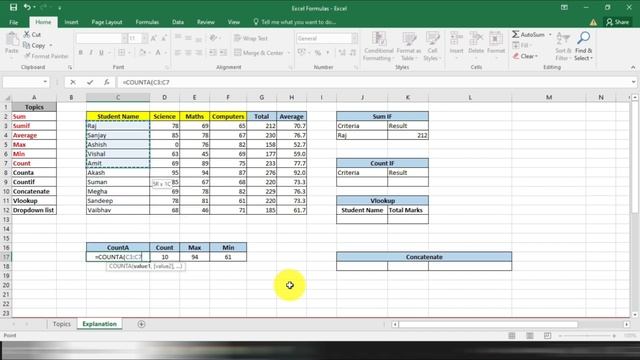This screenshot has width=640, height=360.
Task: Cancel formula entry with X button
Action: coord(73,82)
